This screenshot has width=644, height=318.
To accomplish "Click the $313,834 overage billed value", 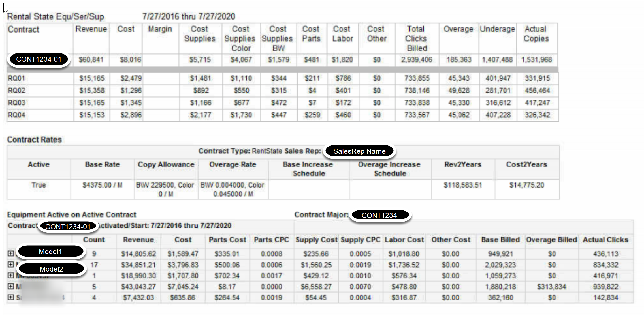I will 551,287.
